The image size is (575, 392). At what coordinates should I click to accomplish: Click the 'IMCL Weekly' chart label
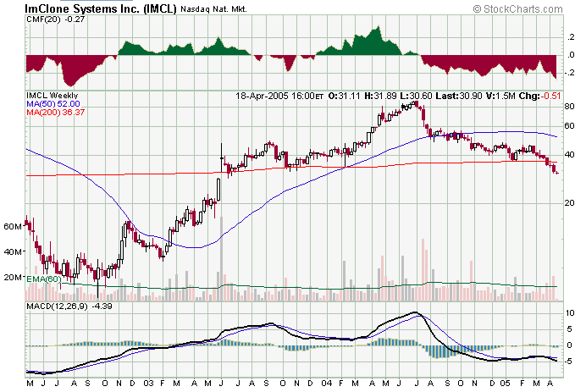52,96
